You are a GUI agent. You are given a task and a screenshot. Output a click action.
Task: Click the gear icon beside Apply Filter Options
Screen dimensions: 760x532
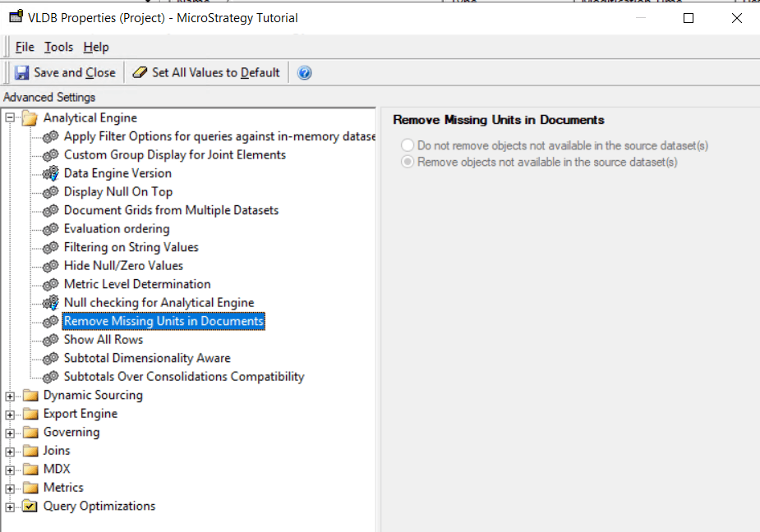coord(50,136)
